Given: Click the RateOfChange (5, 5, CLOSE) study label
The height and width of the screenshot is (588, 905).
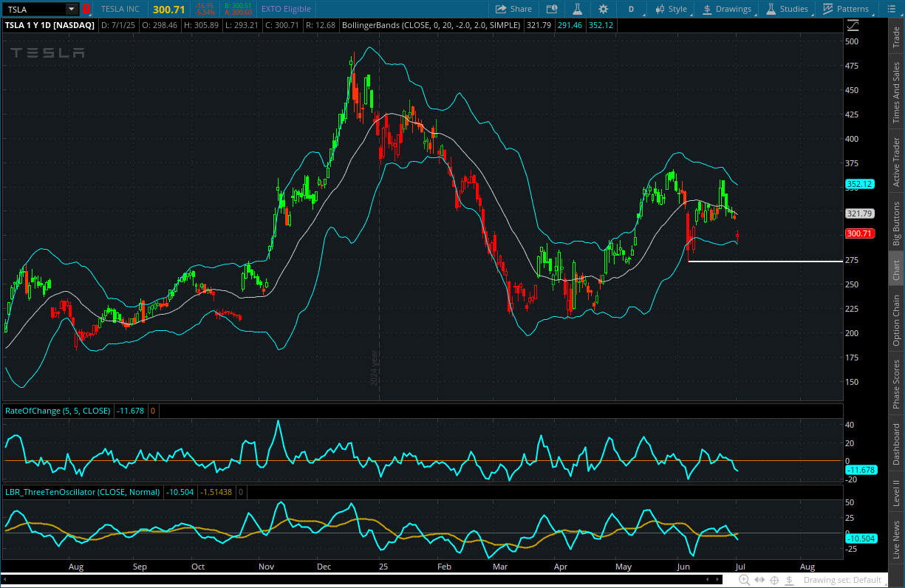Looking at the screenshot, I should (x=57, y=410).
